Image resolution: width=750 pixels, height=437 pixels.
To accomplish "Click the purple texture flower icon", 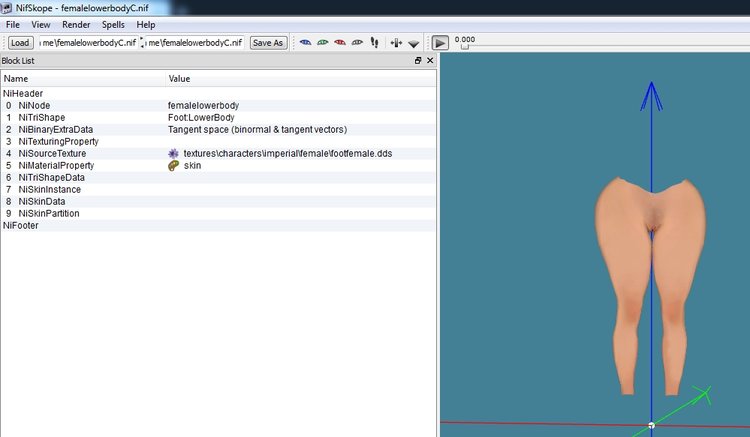I will (x=173, y=153).
